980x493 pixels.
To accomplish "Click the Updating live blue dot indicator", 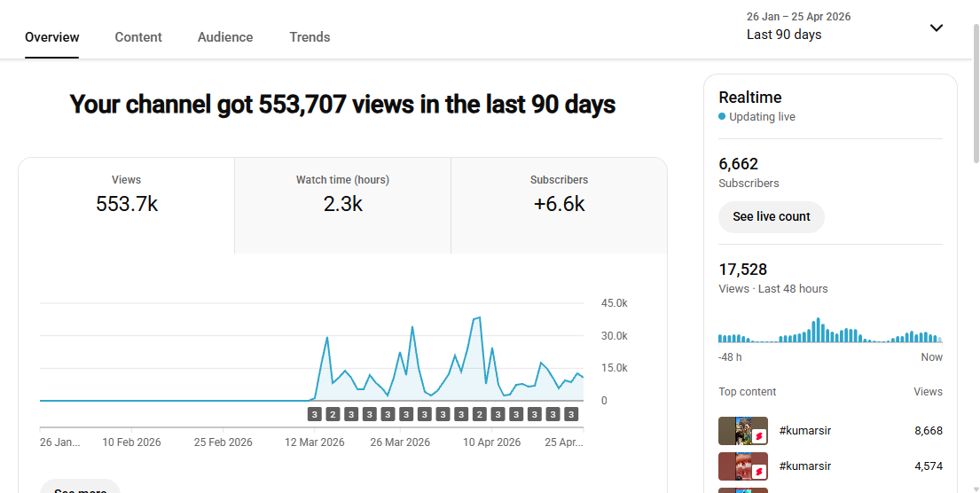I will 722,116.
